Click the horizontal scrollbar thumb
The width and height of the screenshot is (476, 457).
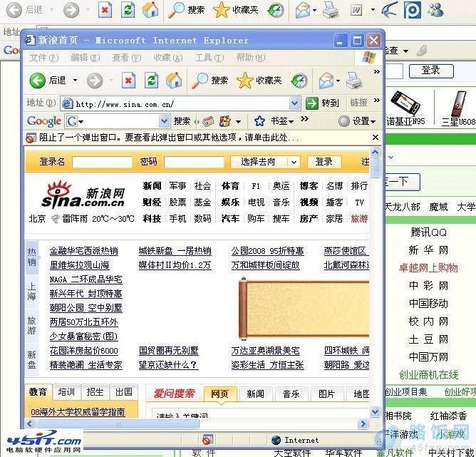coord(118,424)
